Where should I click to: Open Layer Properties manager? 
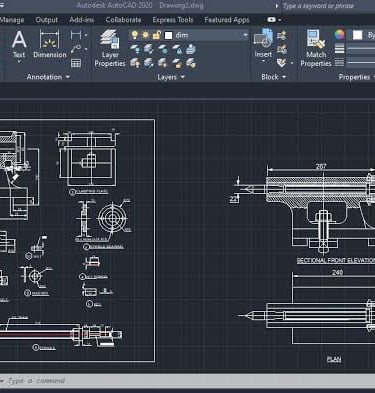[110, 48]
